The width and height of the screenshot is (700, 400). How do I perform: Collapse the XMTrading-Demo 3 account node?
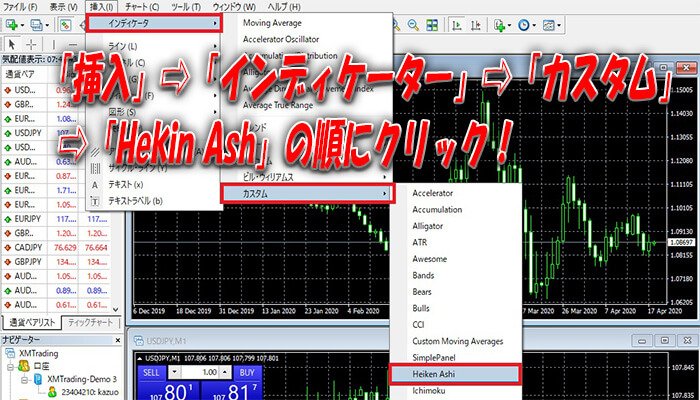click(24, 381)
